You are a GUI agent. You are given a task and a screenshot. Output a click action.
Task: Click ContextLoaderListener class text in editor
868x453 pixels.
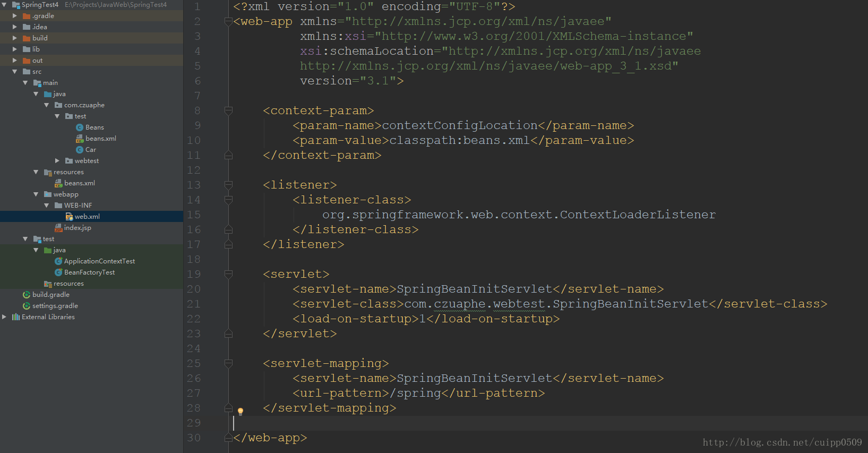coord(638,215)
